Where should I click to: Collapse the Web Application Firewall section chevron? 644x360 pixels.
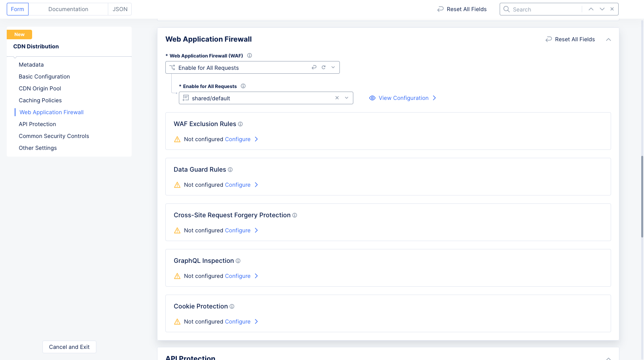click(608, 39)
